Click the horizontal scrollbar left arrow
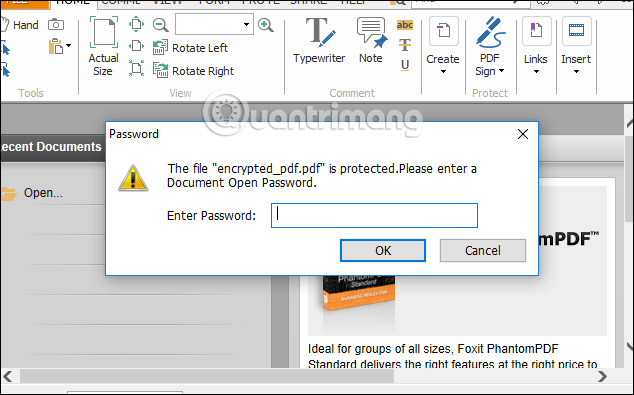 click(8, 376)
